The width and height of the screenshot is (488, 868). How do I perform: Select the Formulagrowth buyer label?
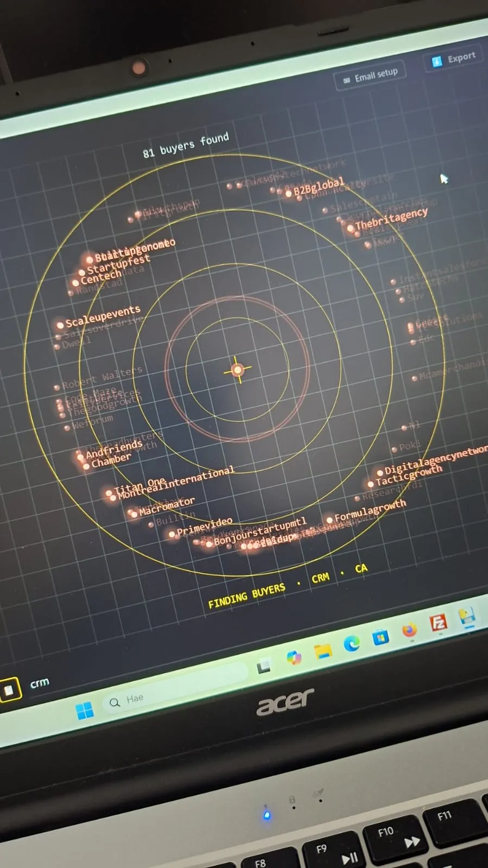click(370, 510)
